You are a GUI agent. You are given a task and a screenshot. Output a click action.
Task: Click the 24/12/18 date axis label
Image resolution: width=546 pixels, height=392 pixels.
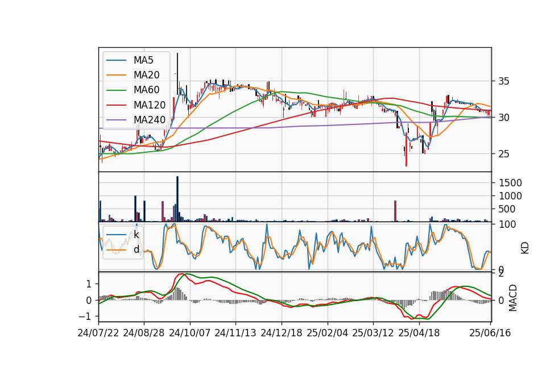pyautogui.click(x=282, y=333)
